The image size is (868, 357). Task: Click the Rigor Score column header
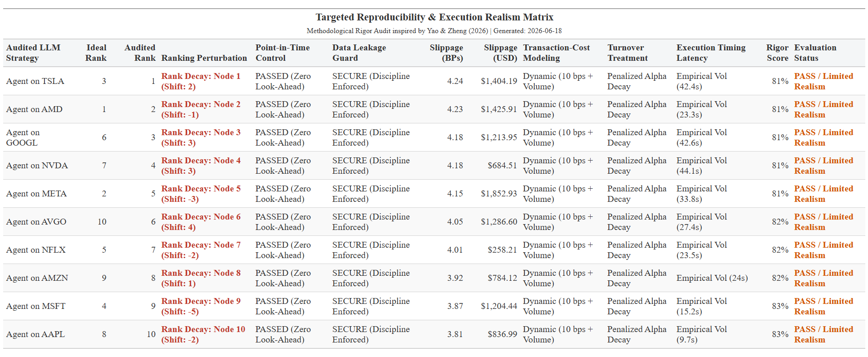[x=777, y=53]
